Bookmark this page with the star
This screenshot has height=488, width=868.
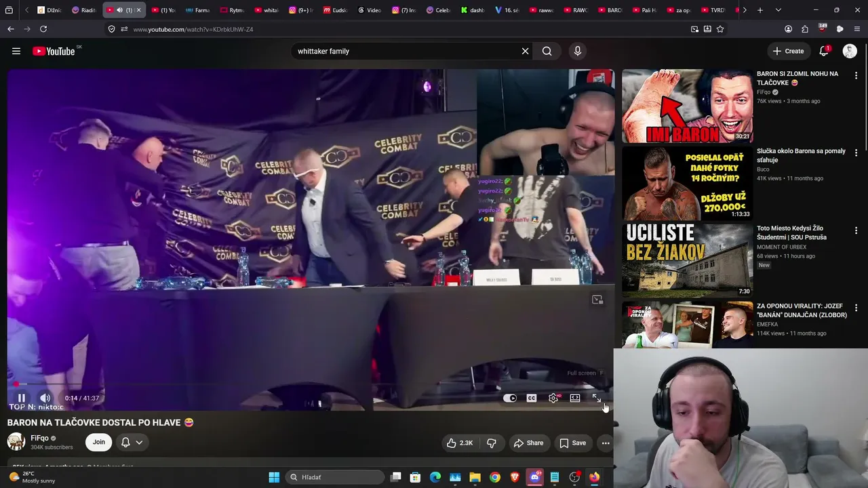pyautogui.click(x=720, y=29)
